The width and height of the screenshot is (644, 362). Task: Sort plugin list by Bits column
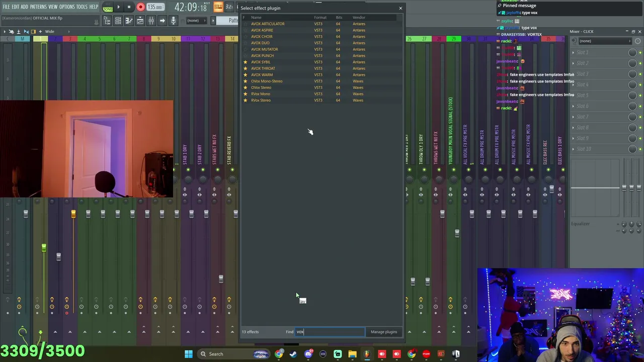pyautogui.click(x=339, y=18)
